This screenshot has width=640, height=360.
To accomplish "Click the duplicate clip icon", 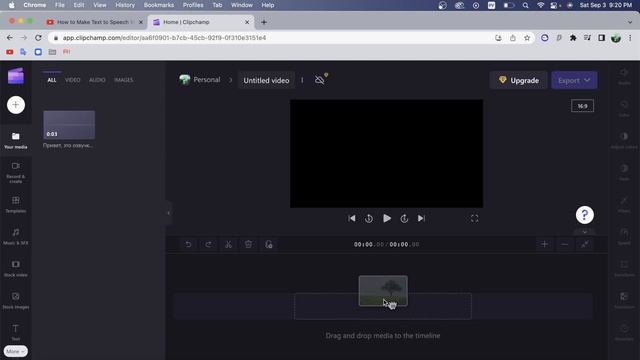I will (269, 244).
